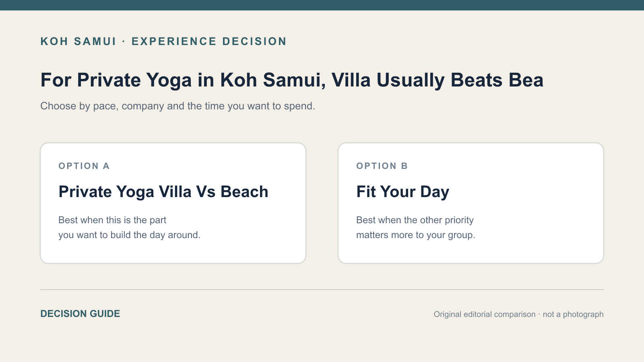Click Original editorial comparison footer note
The image size is (644, 362).
pos(485,314)
